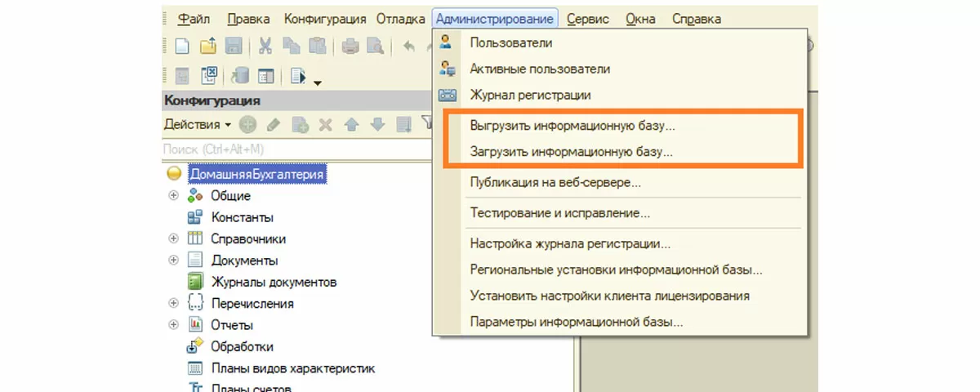Click the Cut scissors icon
This screenshot has height=392, width=980.
click(x=265, y=47)
